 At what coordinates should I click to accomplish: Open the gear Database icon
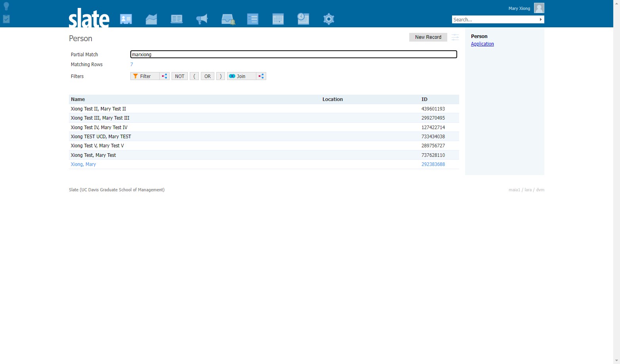tap(329, 19)
